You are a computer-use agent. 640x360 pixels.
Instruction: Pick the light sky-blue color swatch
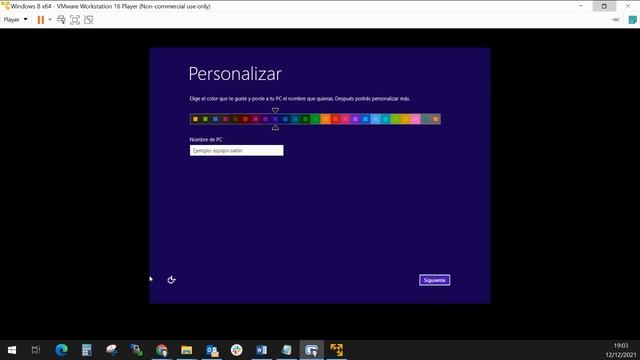(376, 119)
